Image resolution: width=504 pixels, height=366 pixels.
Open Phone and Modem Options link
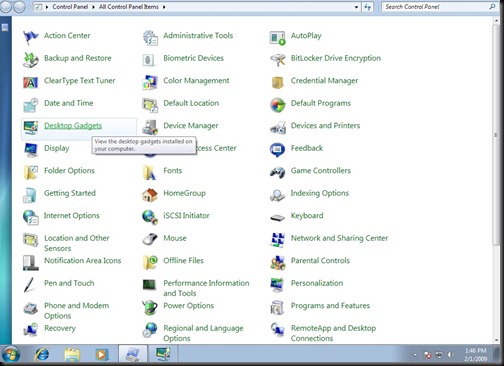pyautogui.click(x=76, y=311)
